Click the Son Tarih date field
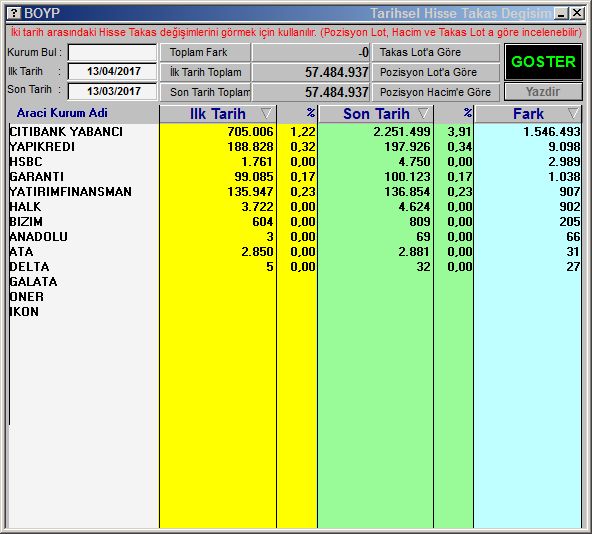592x534 pixels. (113, 91)
